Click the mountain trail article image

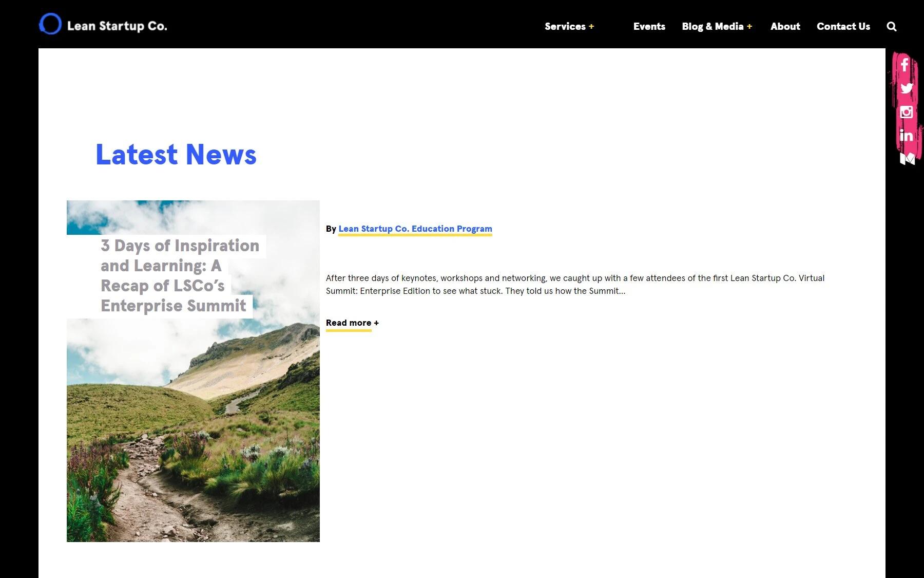(193, 432)
